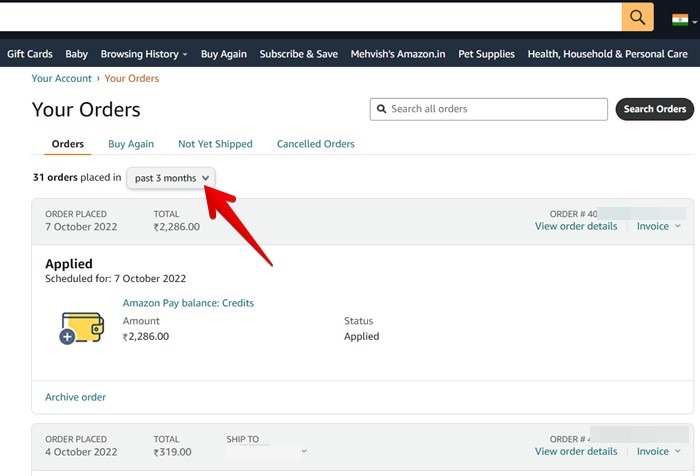The width and height of the screenshot is (700, 476).
Task: Click the main Amazon search bar
Action: (311, 17)
